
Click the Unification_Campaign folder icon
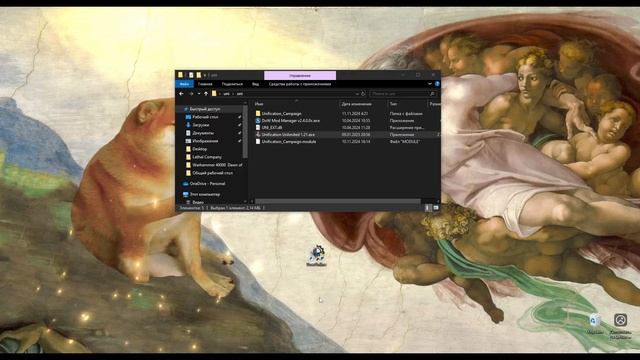(x=258, y=114)
